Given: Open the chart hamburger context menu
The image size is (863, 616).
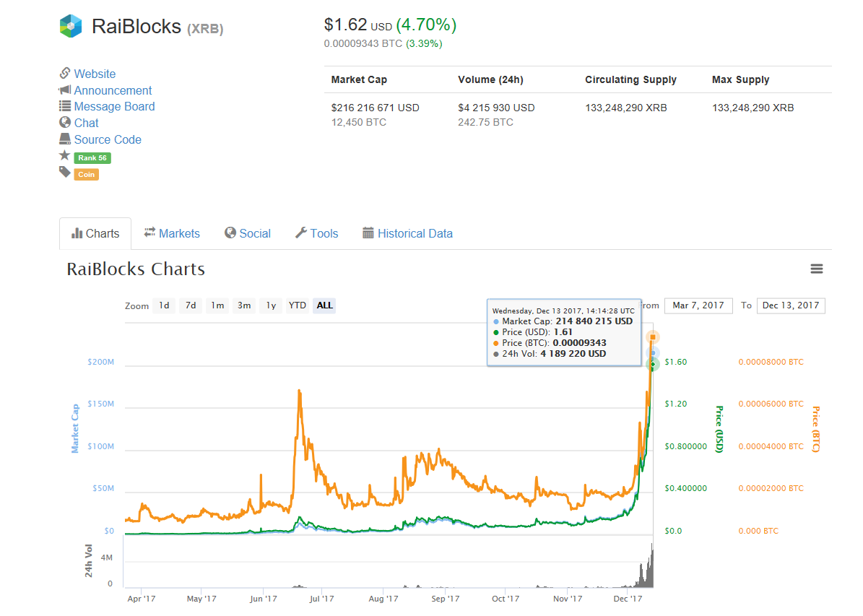Looking at the screenshot, I should tap(817, 269).
